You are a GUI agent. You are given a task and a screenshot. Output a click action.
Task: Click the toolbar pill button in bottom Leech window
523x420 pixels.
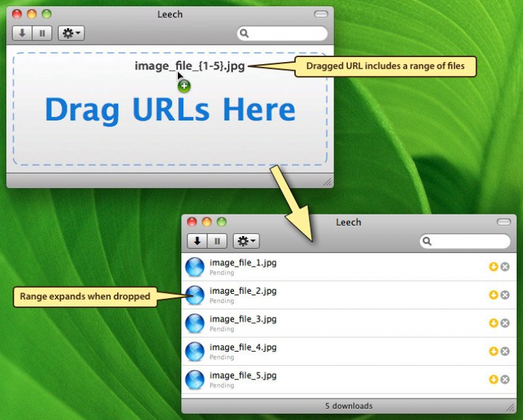pos(503,221)
